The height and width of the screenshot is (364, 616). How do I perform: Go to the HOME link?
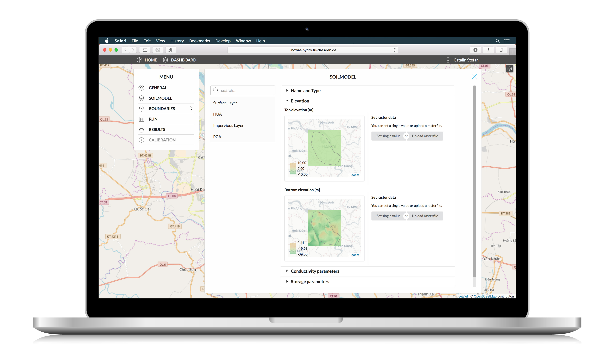click(x=151, y=60)
